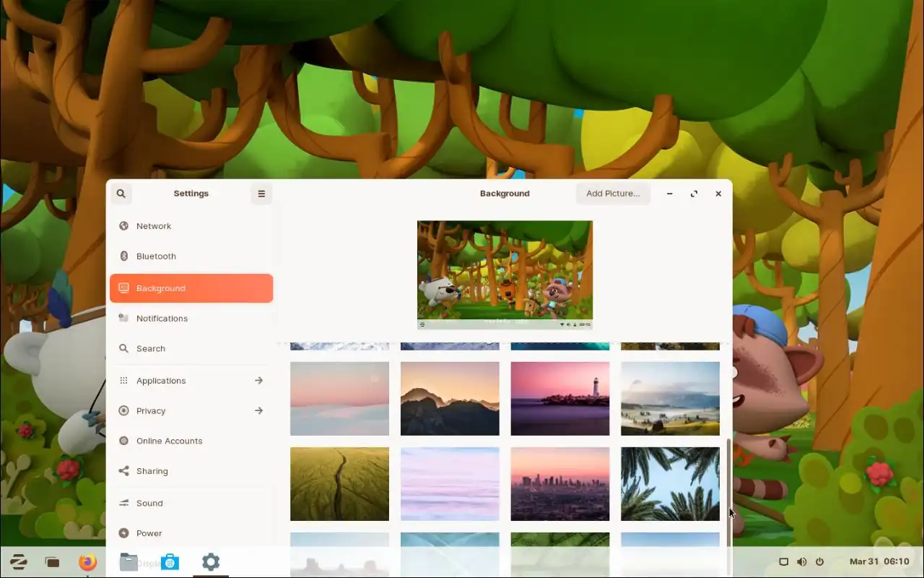Click the Sound icon in sidebar
Screen dimensions: 924x578
pos(123,504)
